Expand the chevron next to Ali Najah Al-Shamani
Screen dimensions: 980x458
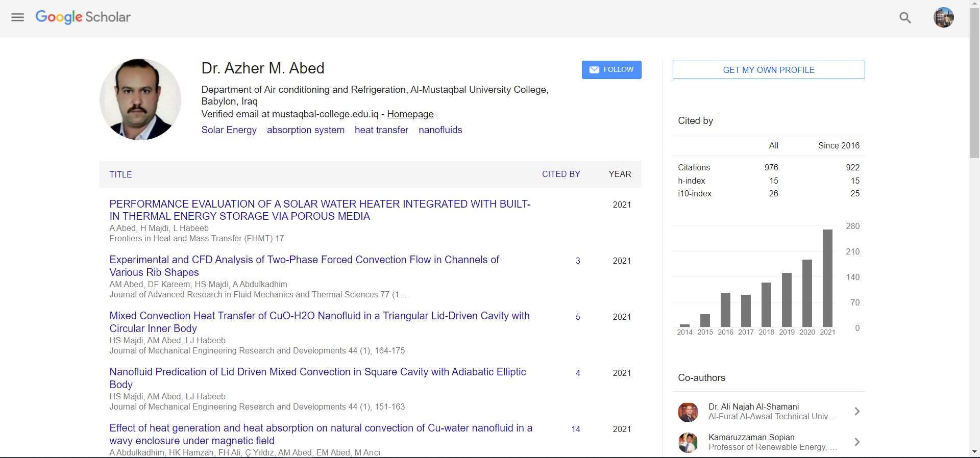coord(857,412)
